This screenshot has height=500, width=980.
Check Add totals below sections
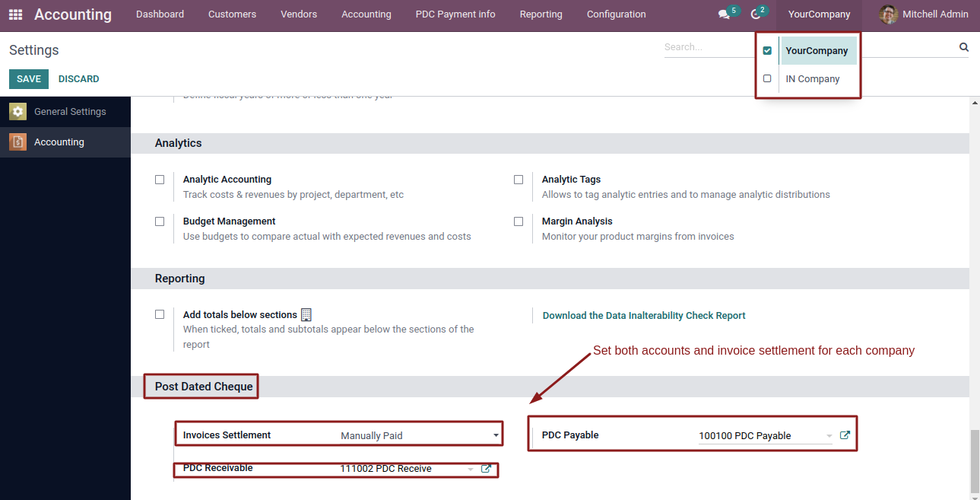point(160,314)
